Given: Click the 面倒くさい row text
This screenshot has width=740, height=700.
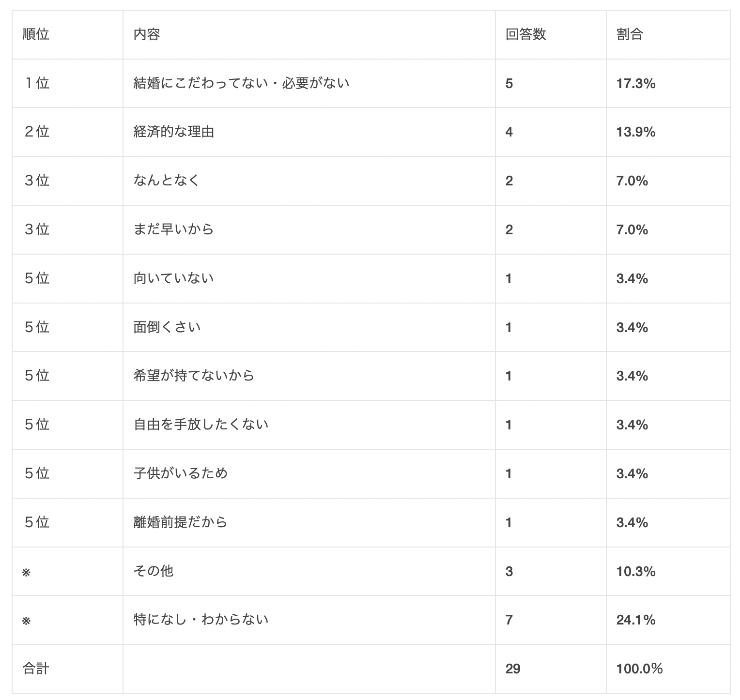Looking at the screenshot, I should coord(167,327).
